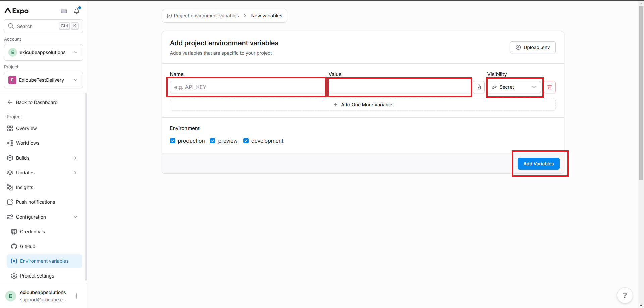This screenshot has height=308, width=644.
Task: Uncheck the production environment checkbox
Action: tap(173, 141)
